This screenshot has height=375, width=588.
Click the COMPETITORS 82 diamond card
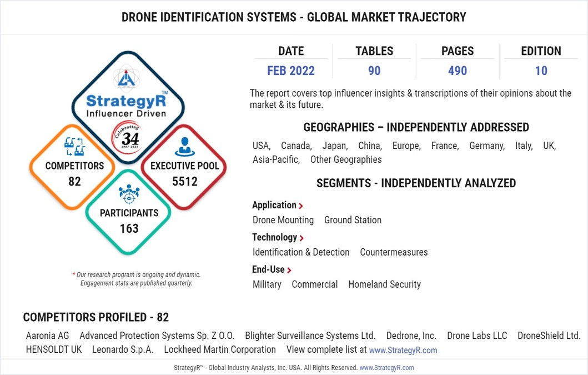tap(72, 167)
